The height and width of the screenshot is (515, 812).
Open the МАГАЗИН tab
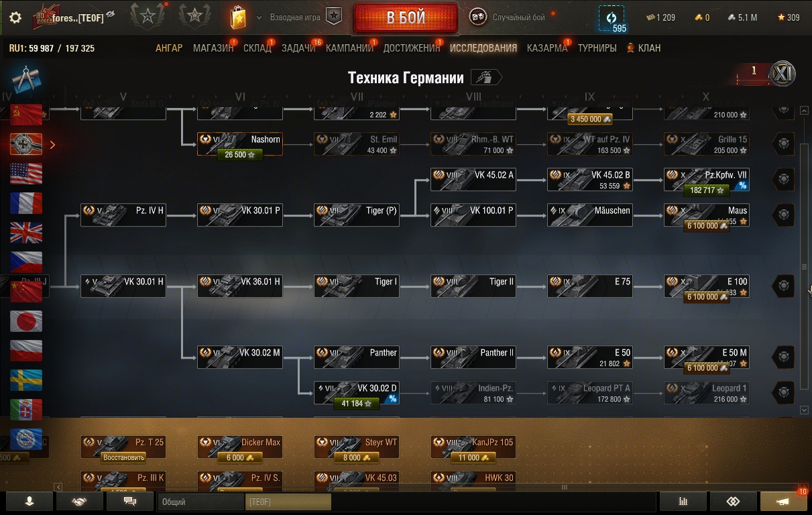pos(213,48)
